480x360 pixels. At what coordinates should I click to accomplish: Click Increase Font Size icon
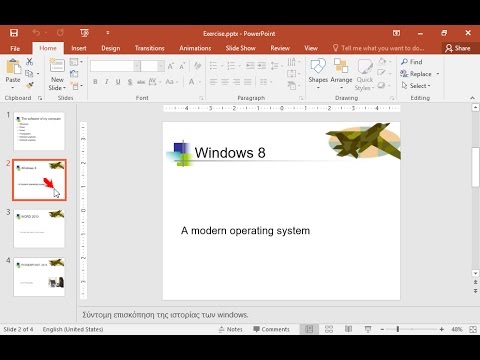[171, 66]
